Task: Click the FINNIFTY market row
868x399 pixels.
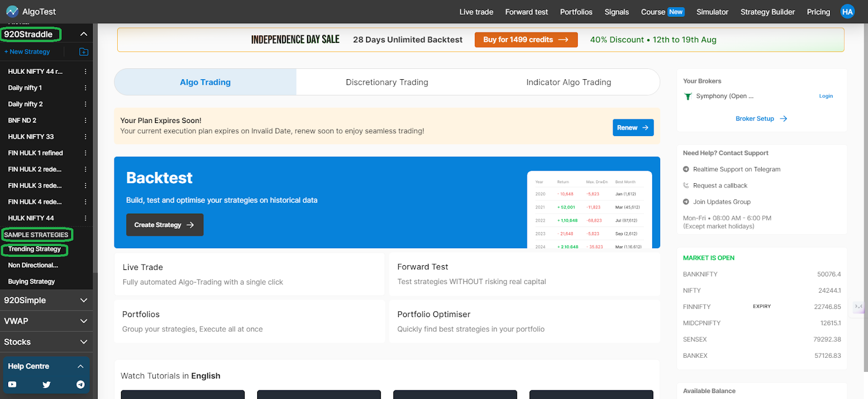Action: coord(762,307)
